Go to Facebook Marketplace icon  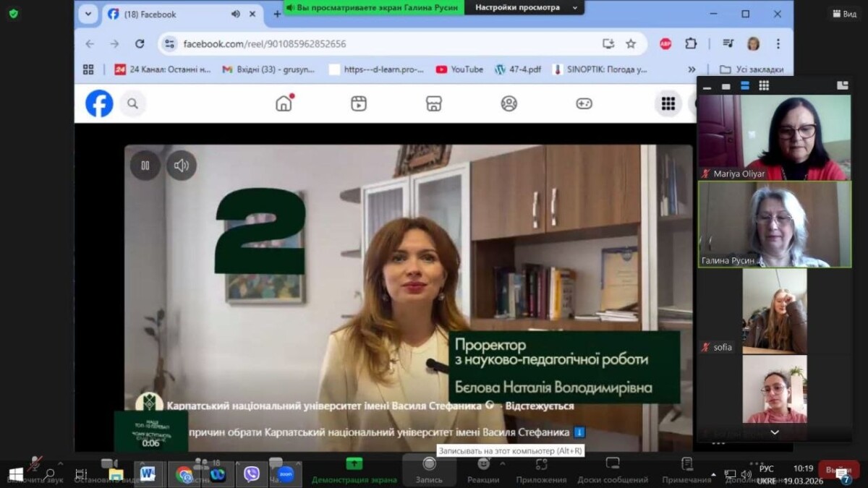click(x=433, y=103)
